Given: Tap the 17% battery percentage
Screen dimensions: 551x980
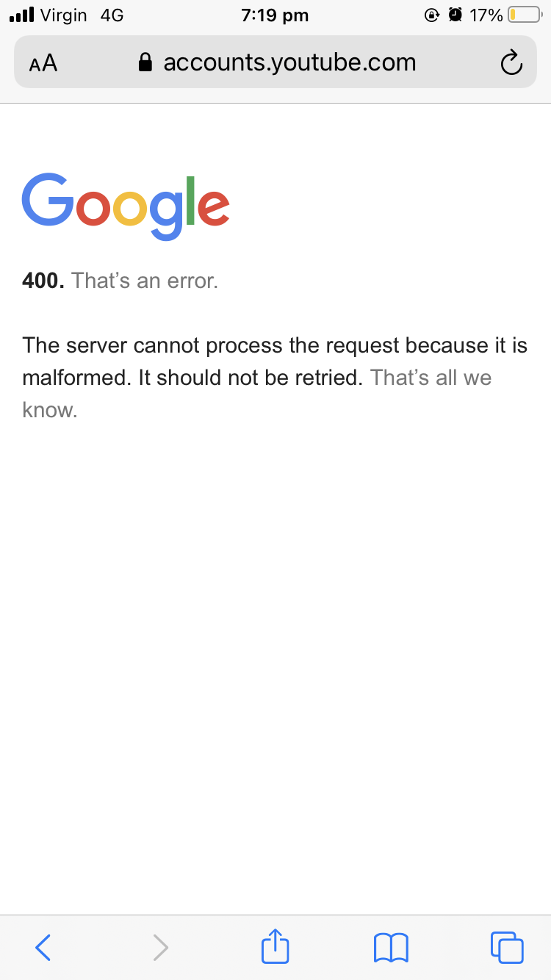Looking at the screenshot, I should [486, 15].
